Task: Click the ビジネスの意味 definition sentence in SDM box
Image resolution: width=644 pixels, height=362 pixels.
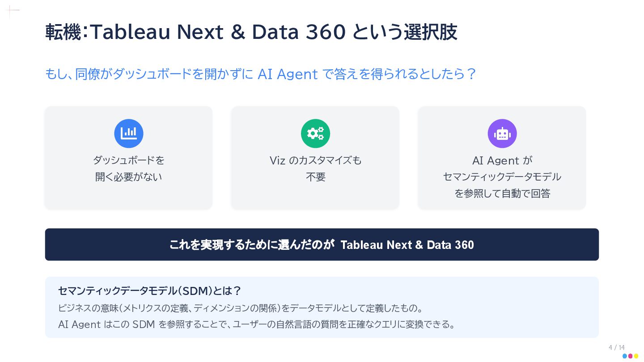Action: point(241,308)
